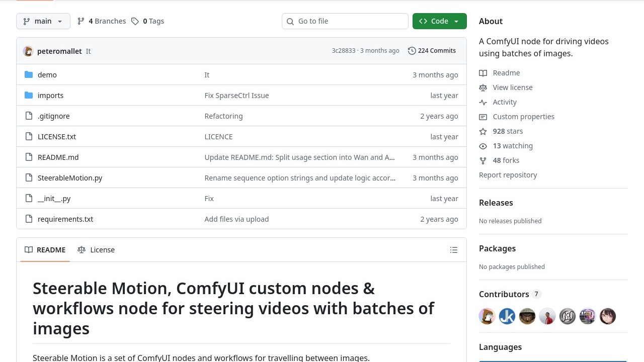Screen dimensions: 644x362
Task: View the 0 Tags link
Action: (x=148, y=21)
